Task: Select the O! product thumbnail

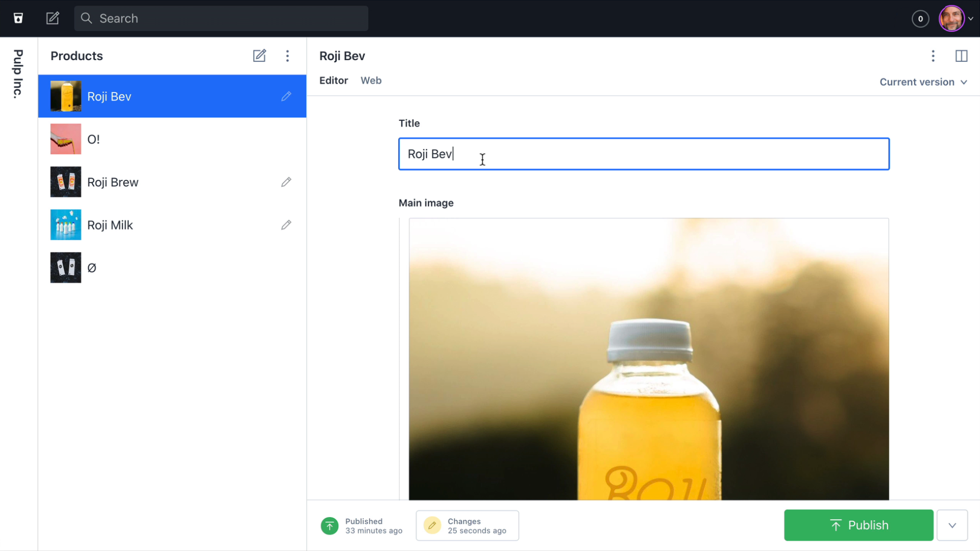Action: tap(65, 139)
